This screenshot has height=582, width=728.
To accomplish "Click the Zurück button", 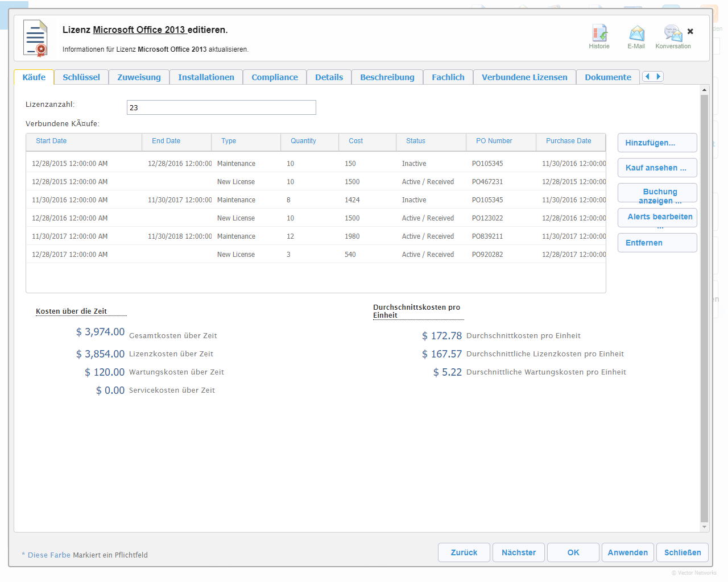I will (x=464, y=552).
